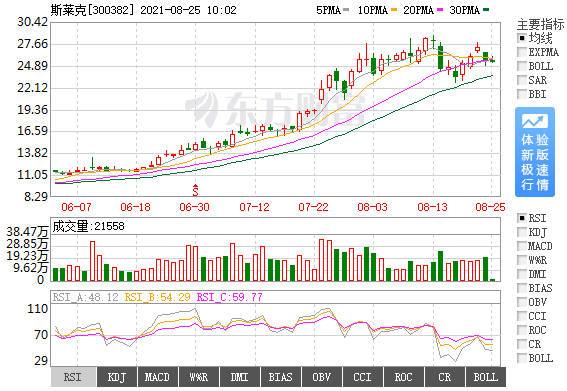
Task: Select the DMI option in right sidebar
Action: (x=522, y=274)
